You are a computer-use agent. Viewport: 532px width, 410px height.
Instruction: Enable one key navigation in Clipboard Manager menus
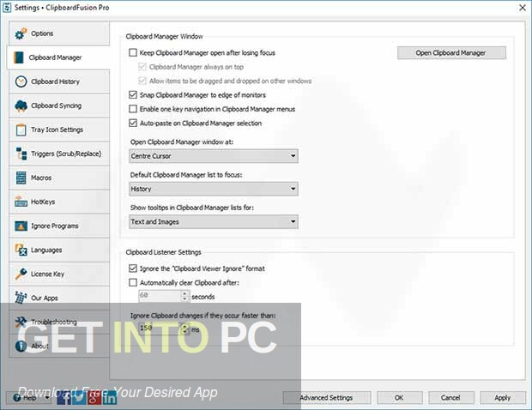click(133, 109)
